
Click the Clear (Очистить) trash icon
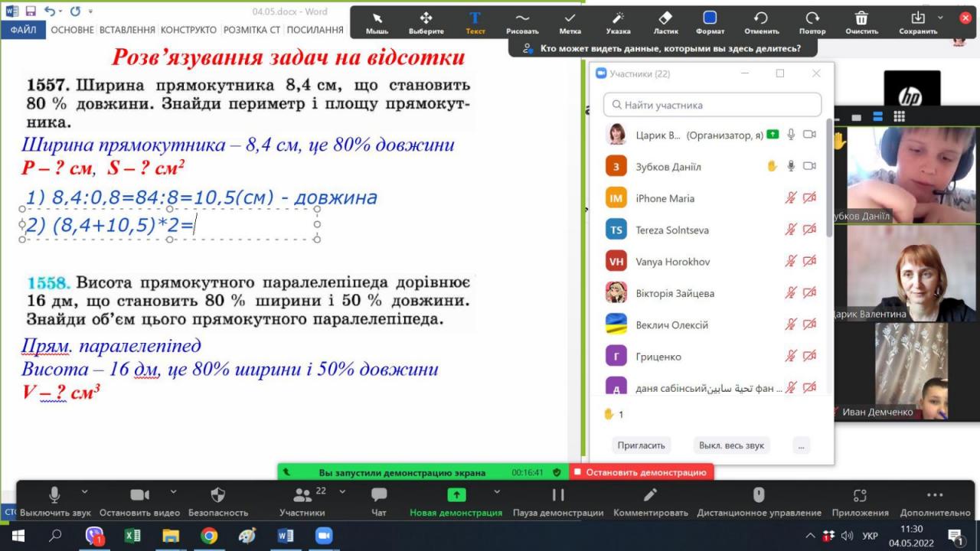click(x=861, y=21)
